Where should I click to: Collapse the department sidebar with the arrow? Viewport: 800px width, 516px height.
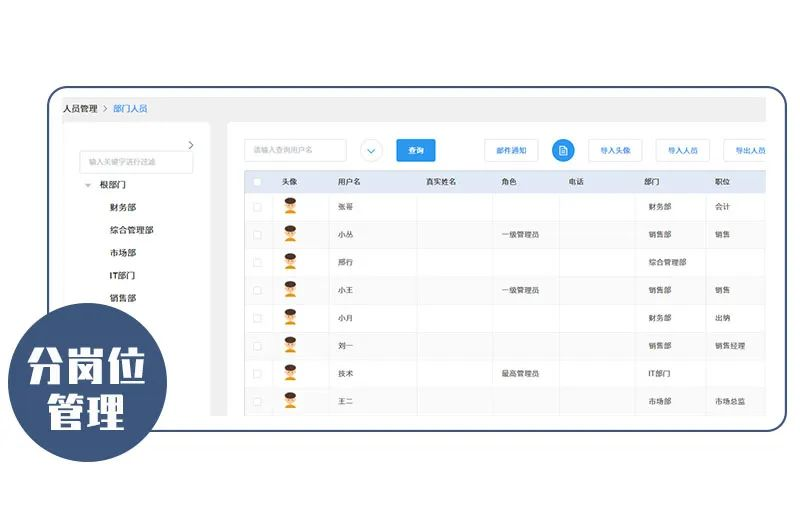click(x=191, y=145)
